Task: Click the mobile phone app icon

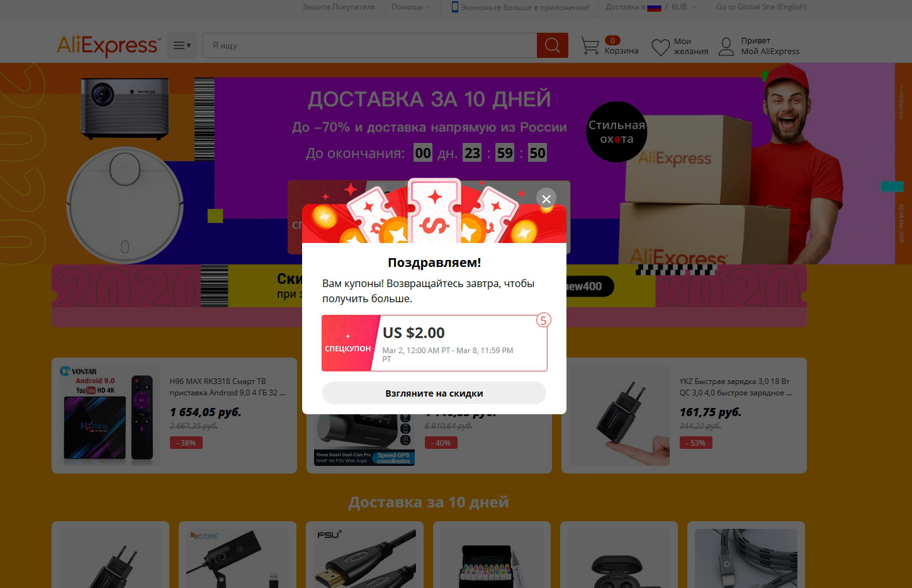Action: 454,7
